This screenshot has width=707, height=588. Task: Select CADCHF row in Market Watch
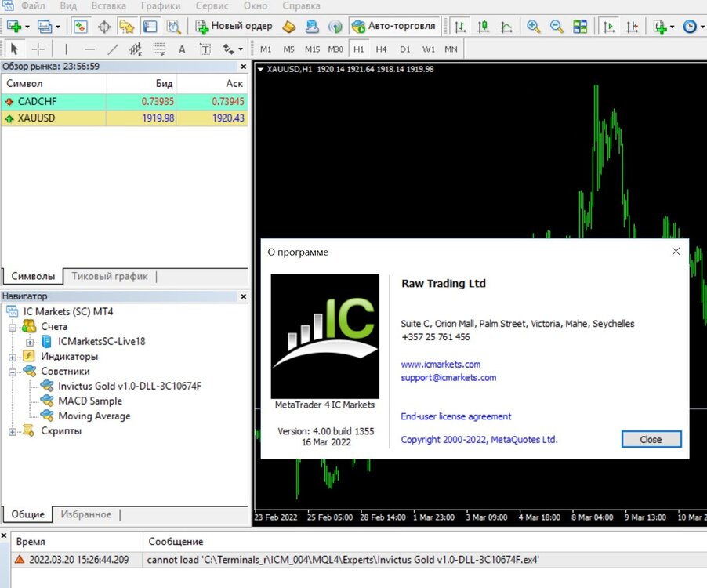click(x=125, y=101)
